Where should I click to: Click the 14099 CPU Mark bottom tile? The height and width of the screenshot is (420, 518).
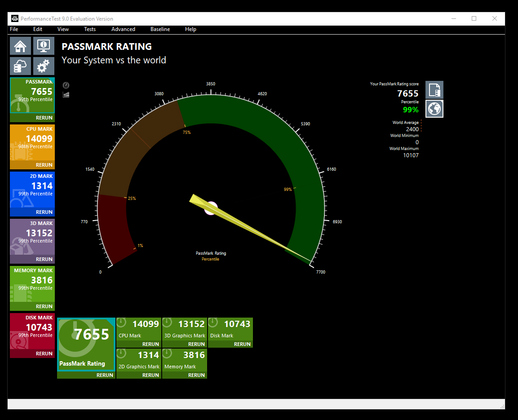[x=139, y=329]
